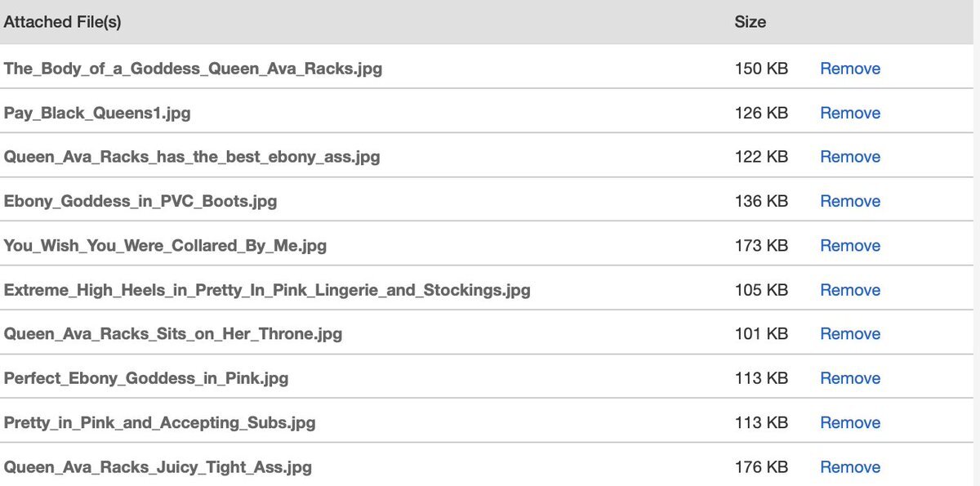The image size is (980, 486).
Task: Remove the 176 KB attached file
Action: pos(849,467)
